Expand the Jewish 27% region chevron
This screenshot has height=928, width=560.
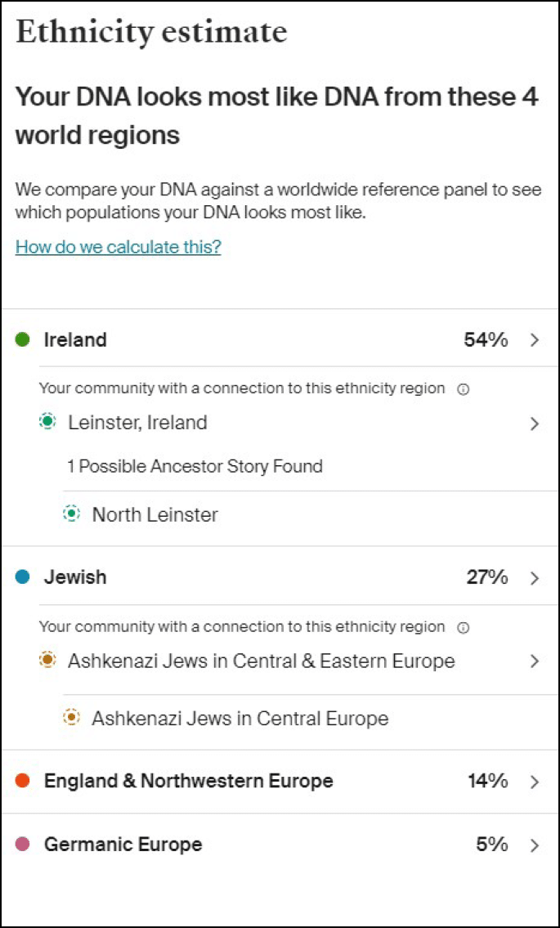[535, 578]
